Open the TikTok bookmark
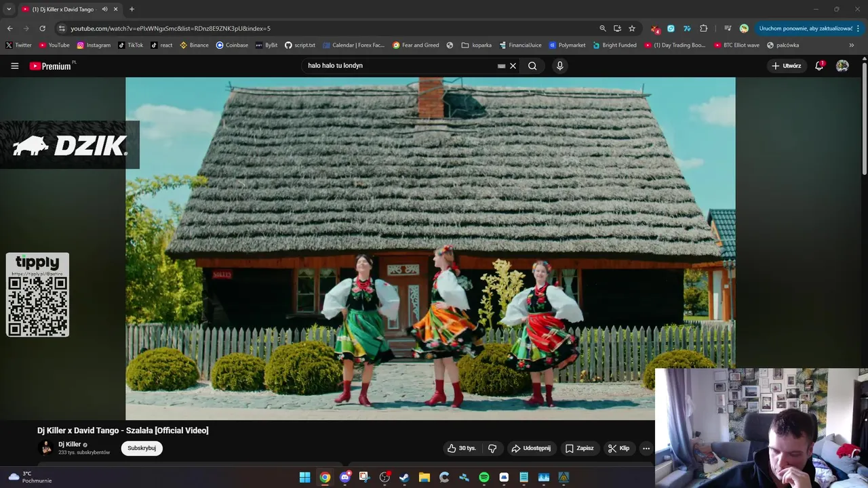This screenshot has width=868, height=488. click(130, 45)
